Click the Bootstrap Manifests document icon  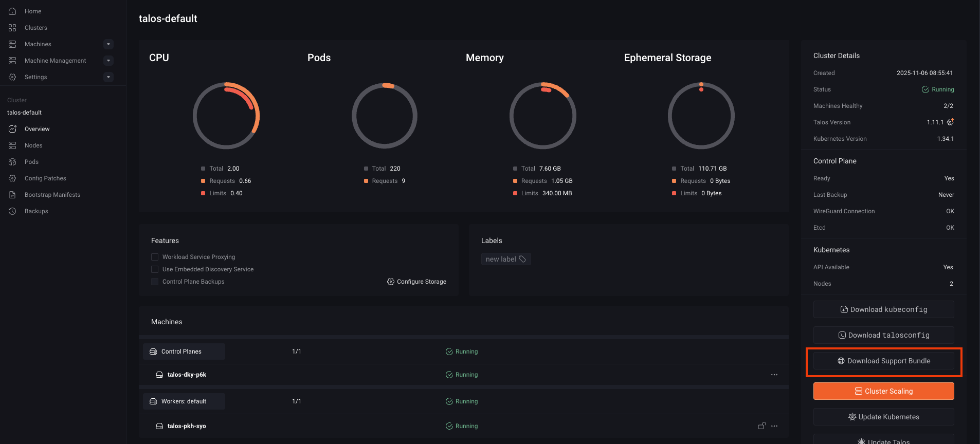[12, 195]
